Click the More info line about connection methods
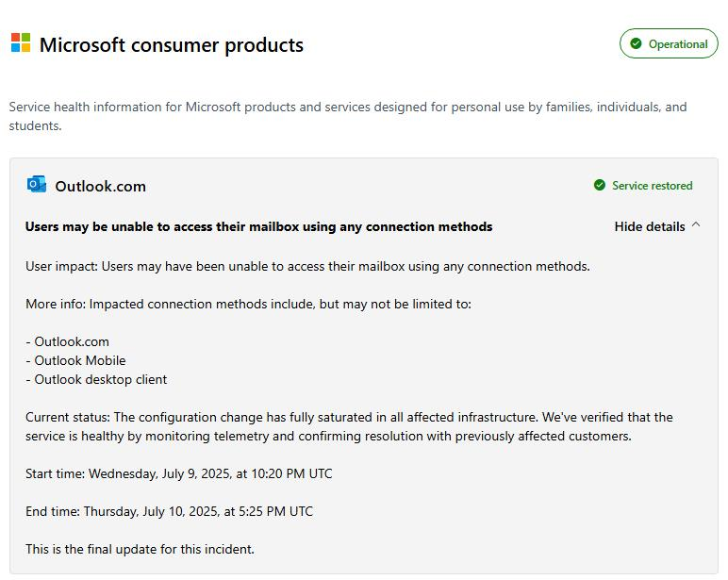 (248, 304)
